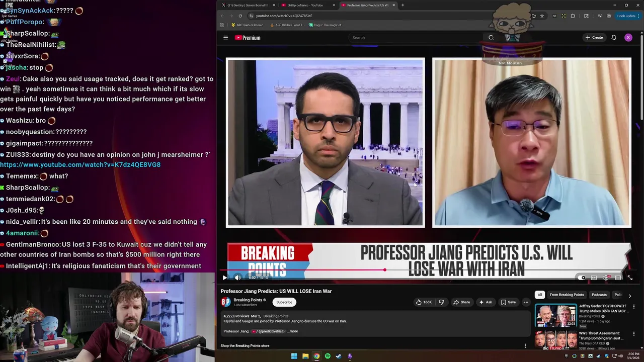This screenshot has width=644, height=362.
Task: Open Shop the Breaking Points store options
Action: pos(526,346)
